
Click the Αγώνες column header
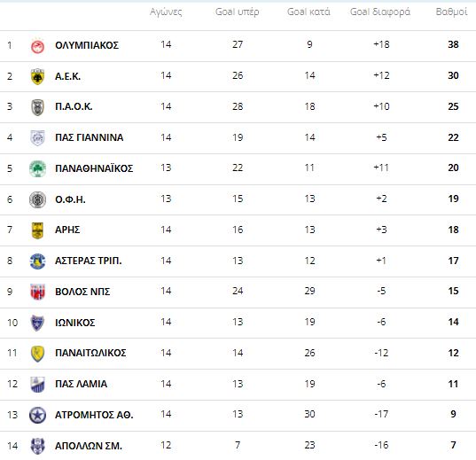[x=166, y=12]
